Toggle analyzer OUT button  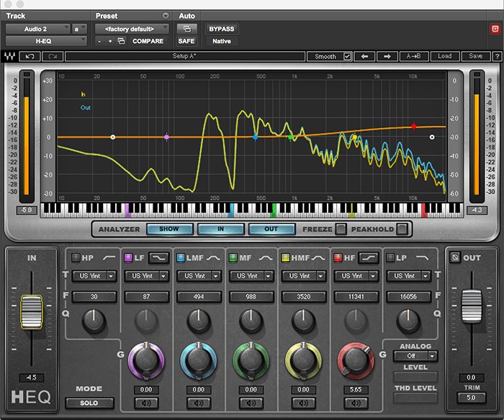tap(272, 229)
